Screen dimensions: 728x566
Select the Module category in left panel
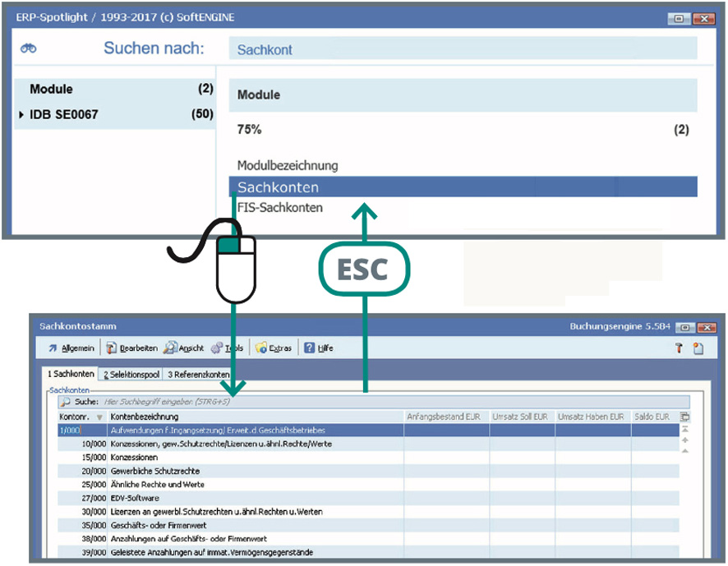click(51, 89)
